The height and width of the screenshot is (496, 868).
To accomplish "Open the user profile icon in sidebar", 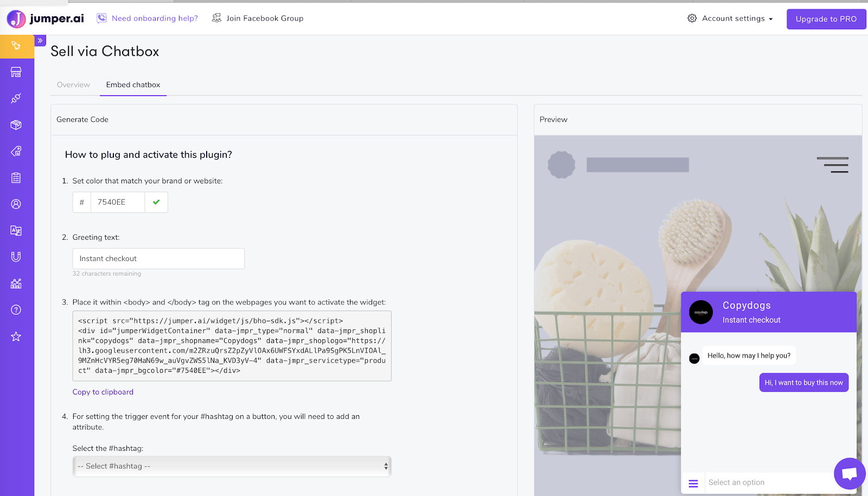I will pyautogui.click(x=16, y=204).
